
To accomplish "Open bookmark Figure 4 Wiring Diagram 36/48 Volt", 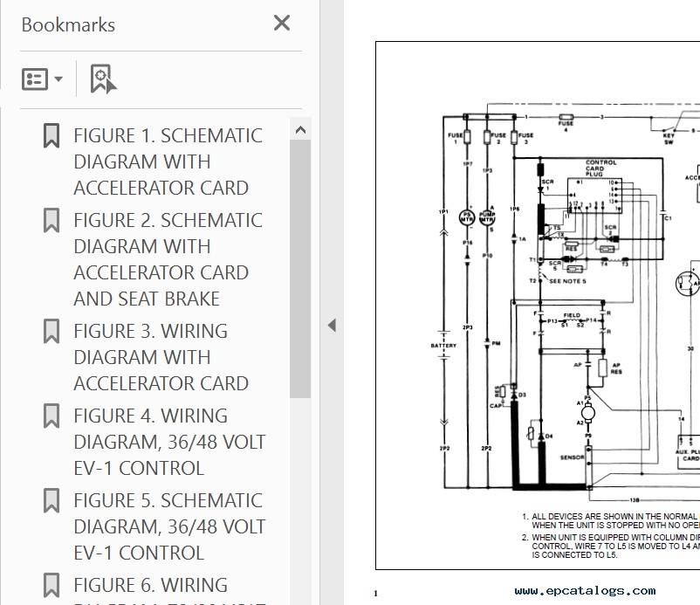I will click(x=169, y=442).
